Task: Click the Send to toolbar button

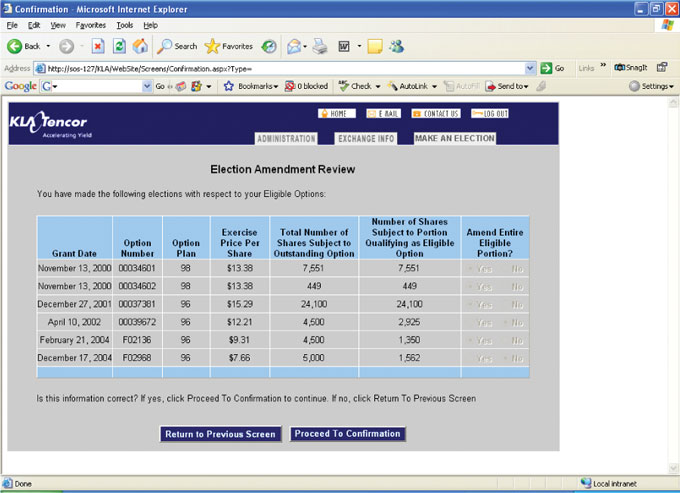Action: click(507, 86)
